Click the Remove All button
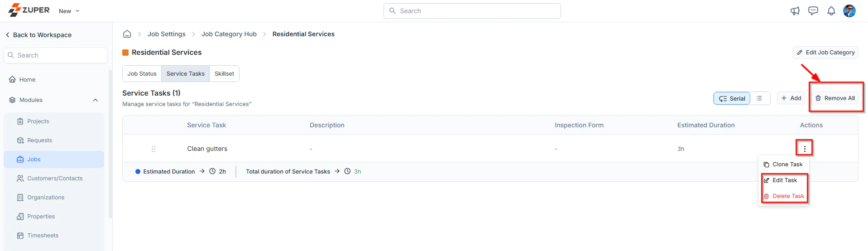 pyautogui.click(x=835, y=98)
